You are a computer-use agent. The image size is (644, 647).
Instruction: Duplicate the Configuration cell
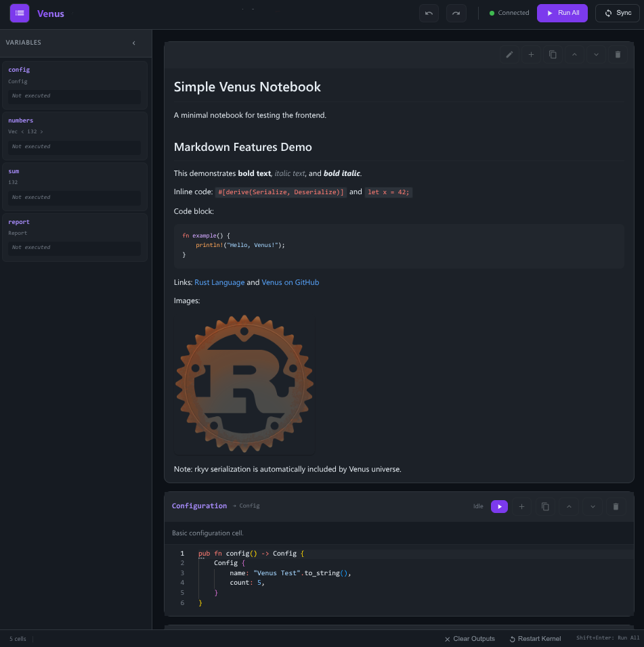(x=545, y=506)
